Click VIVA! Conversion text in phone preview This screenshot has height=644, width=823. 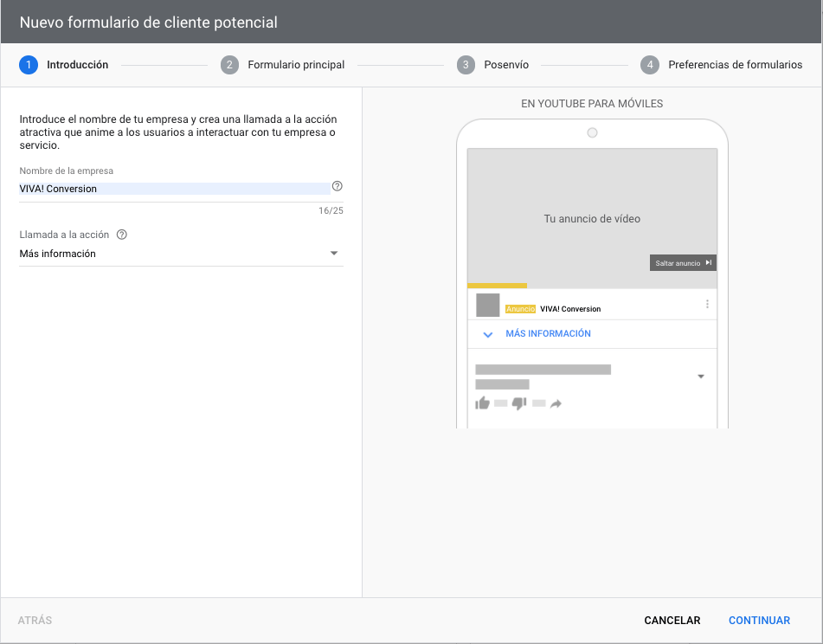[570, 309]
